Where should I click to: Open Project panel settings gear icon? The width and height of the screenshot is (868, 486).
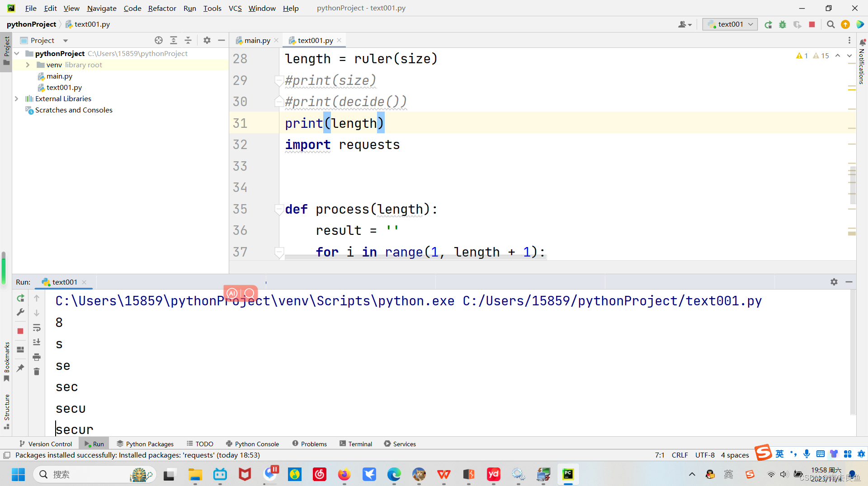point(207,40)
